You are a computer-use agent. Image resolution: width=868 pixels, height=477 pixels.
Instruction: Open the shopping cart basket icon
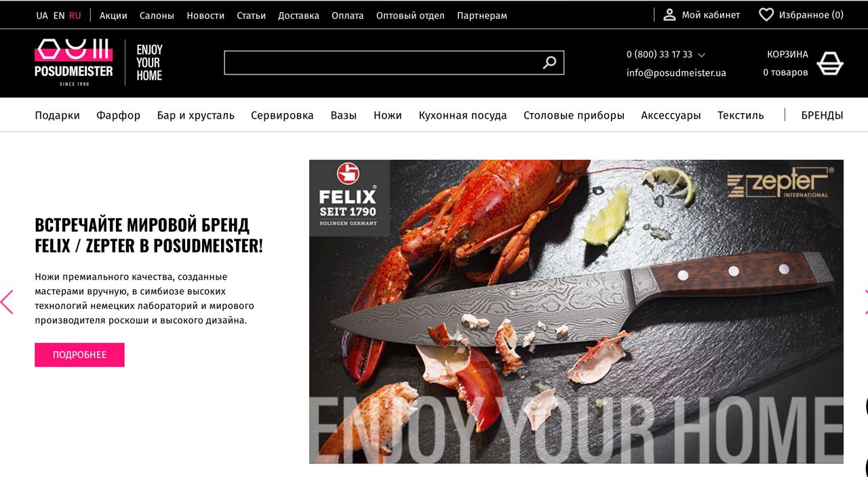[x=829, y=63]
